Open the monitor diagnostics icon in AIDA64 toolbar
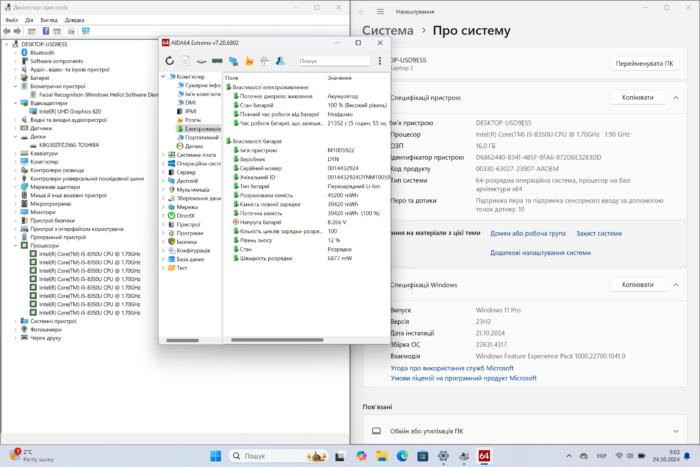Viewport: 700px width, 467px height. [x=233, y=61]
